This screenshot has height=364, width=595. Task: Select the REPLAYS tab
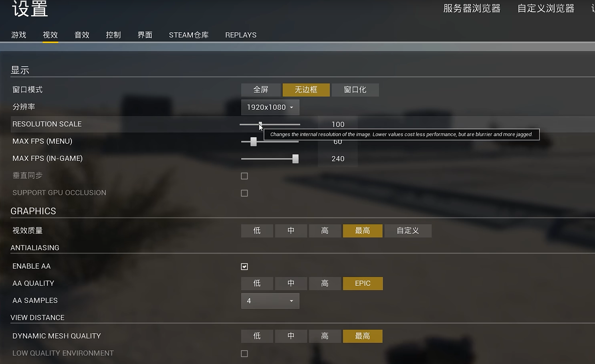(x=241, y=35)
